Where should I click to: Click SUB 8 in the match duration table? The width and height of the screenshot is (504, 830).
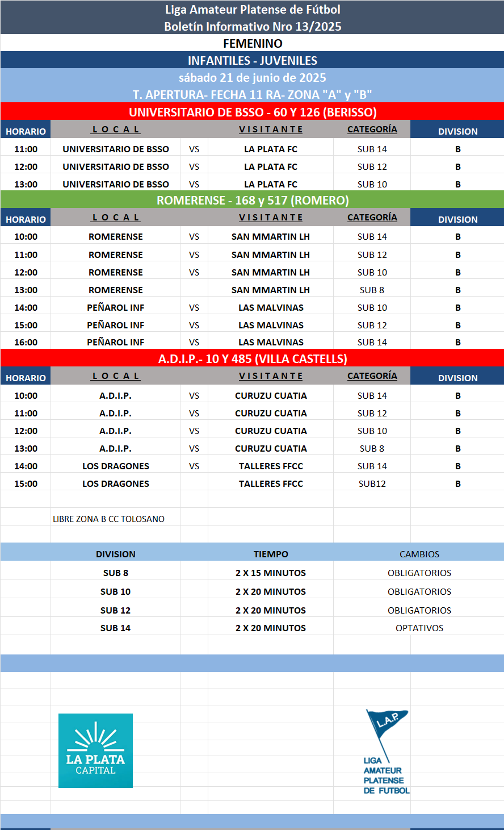coord(116,573)
